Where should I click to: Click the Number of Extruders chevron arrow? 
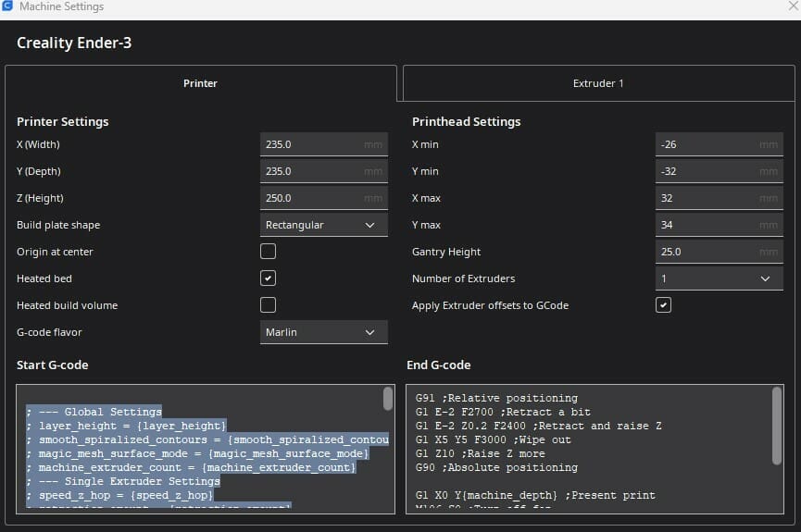pyautogui.click(x=765, y=278)
